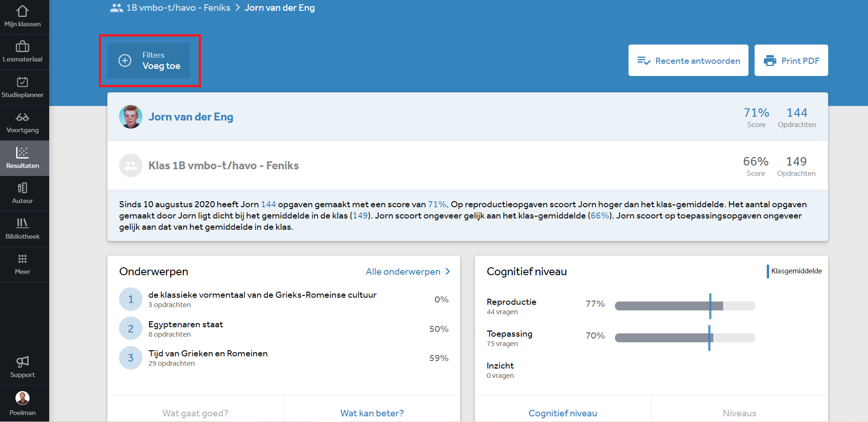Switch to Wat kan beter? tab

tap(372, 413)
